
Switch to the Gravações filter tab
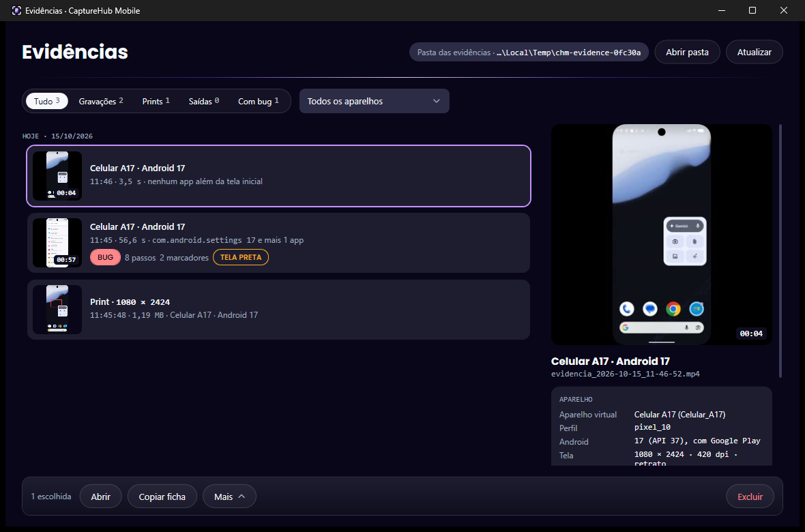coord(101,101)
